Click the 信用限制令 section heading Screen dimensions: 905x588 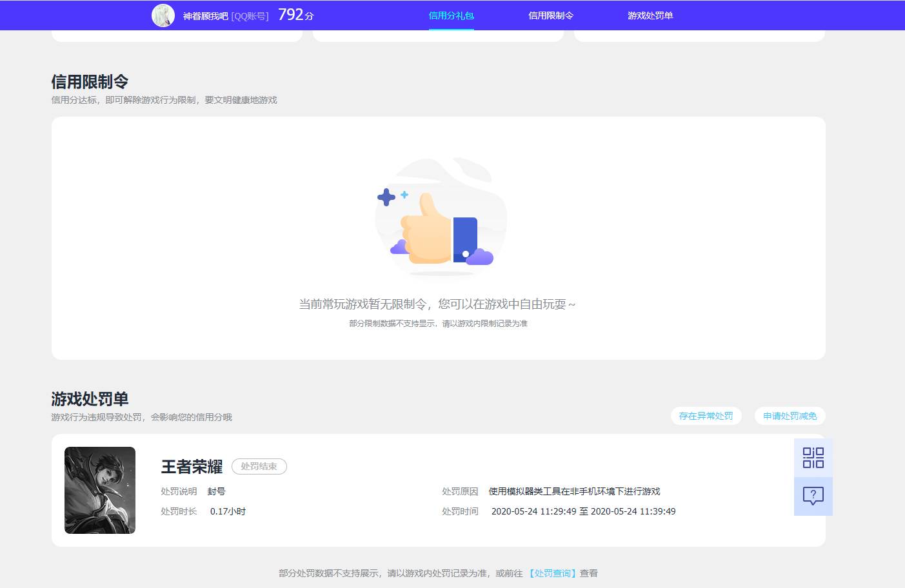pyautogui.click(x=90, y=82)
